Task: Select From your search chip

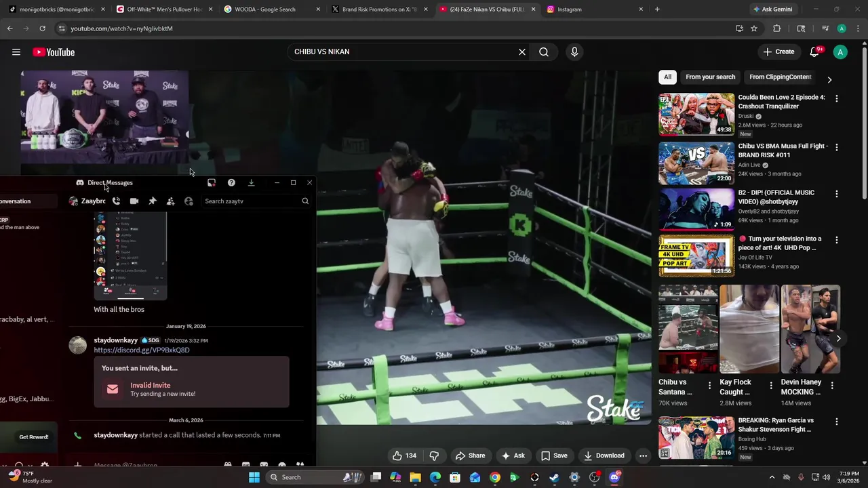Action: click(x=710, y=77)
